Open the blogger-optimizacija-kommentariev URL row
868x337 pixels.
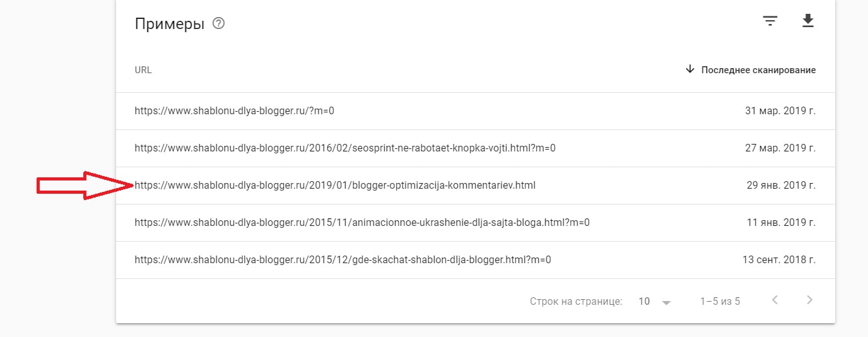tap(476, 186)
